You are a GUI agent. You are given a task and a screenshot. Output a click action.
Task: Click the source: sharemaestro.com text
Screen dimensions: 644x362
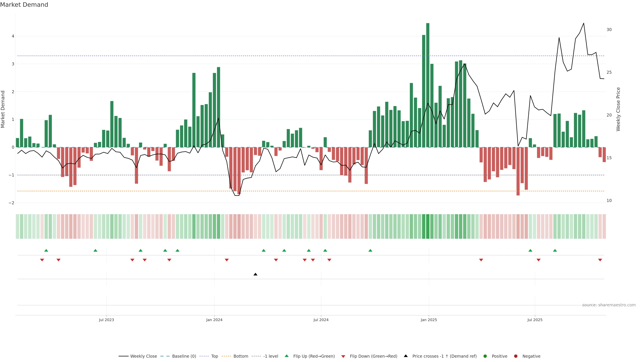609,305
